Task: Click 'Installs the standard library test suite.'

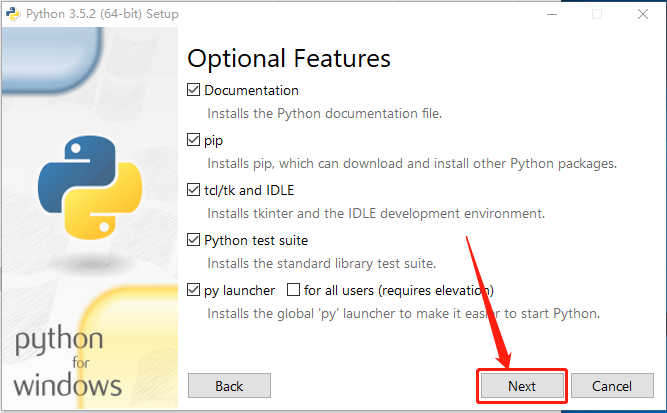Action: pyautogui.click(x=322, y=264)
